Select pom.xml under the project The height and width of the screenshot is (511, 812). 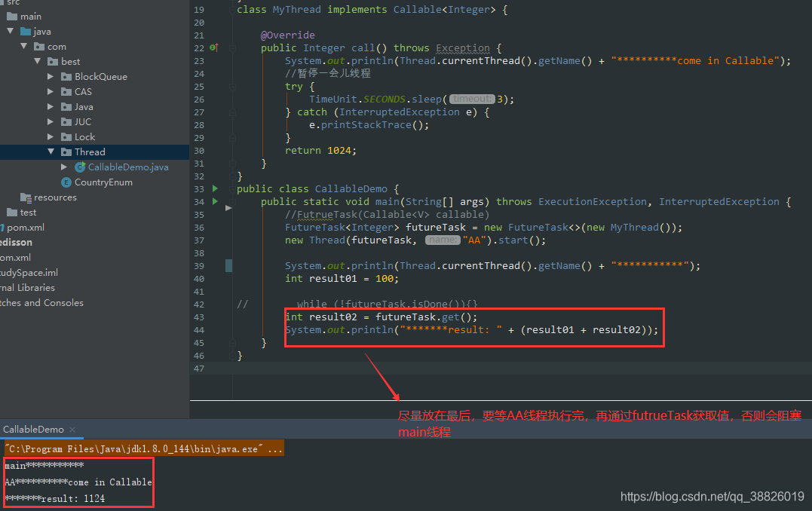click(x=26, y=228)
